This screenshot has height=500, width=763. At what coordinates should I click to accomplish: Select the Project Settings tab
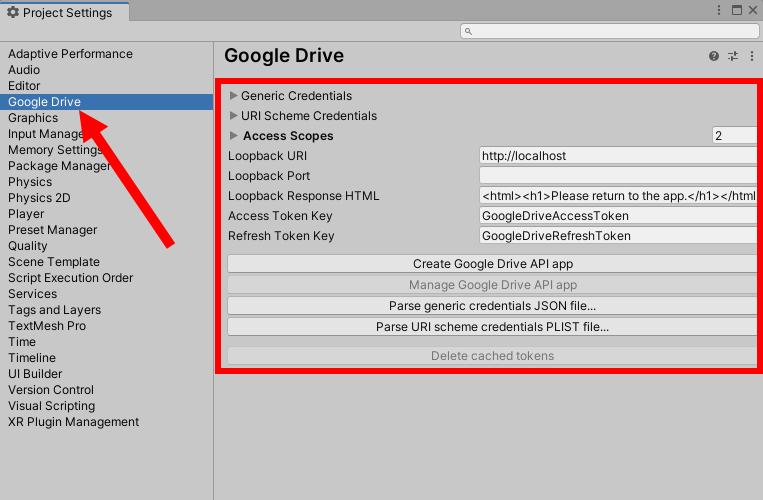(65, 12)
